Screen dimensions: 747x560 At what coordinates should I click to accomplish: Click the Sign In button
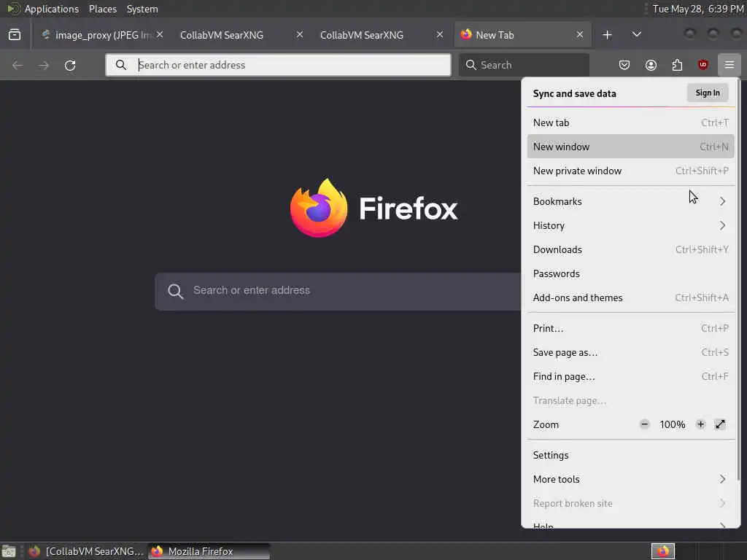(708, 93)
